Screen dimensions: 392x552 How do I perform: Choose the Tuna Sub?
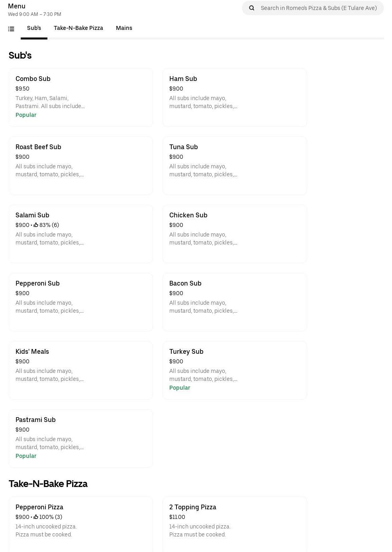(235, 166)
